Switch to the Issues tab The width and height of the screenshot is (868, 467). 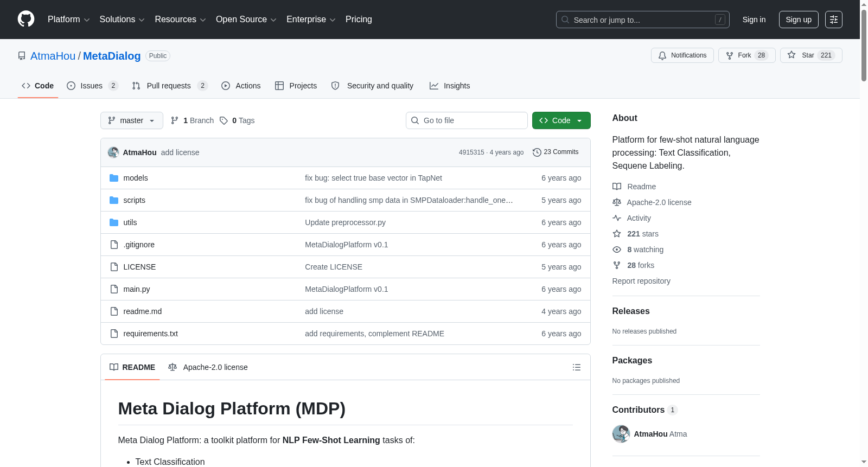(x=92, y=86)
